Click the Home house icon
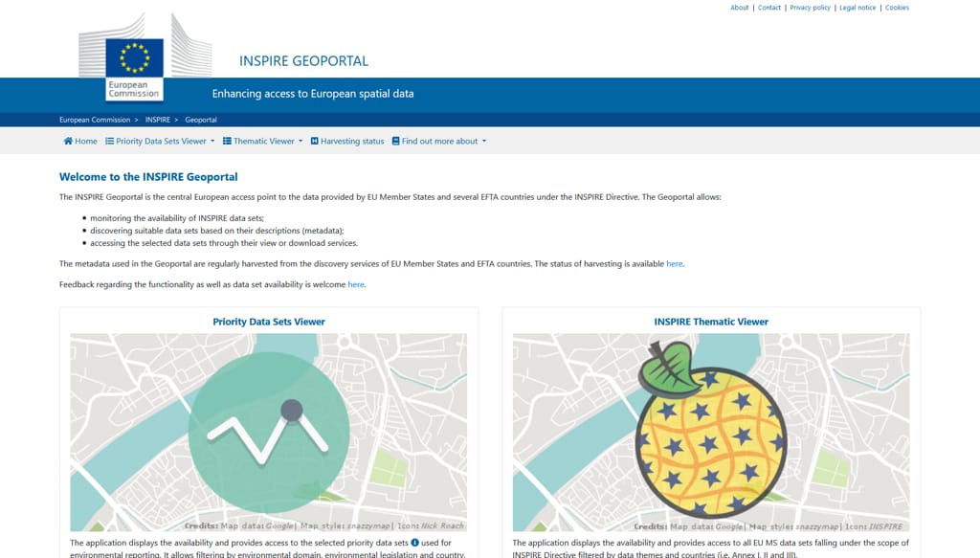980x558 pixels. pyautogui.click(x=68, y=142)
